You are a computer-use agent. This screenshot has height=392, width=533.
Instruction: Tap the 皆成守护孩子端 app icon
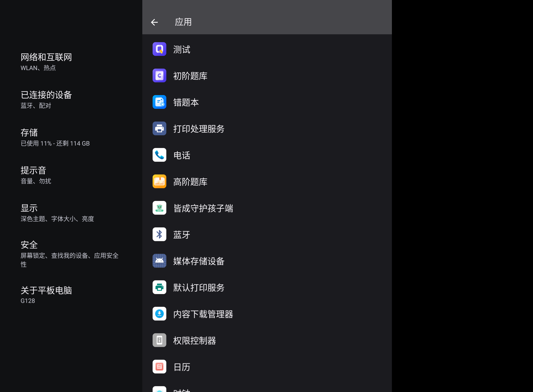point(159,208)
